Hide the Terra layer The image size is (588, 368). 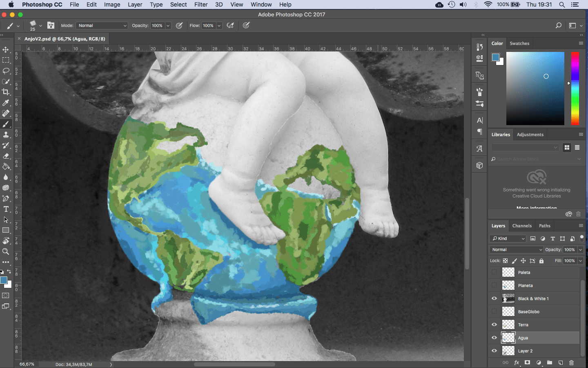click(494, 325)
